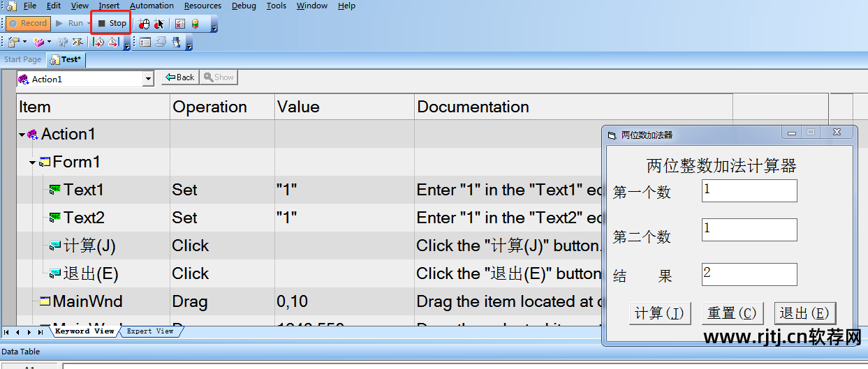Click the "0,10" value cell
Viewport: 868px width, 369px height.
[344, 301]
